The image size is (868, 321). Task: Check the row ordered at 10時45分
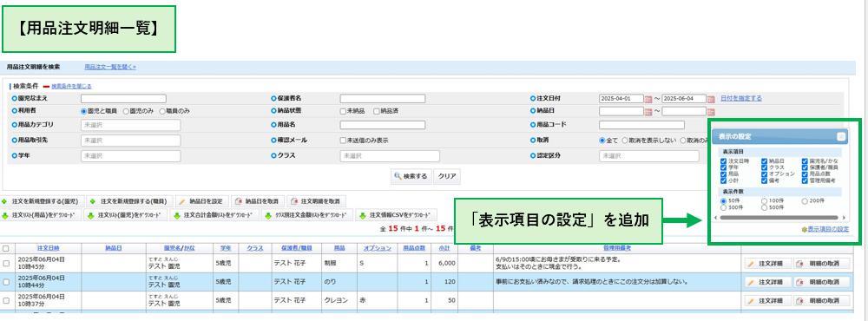(6, 264)
